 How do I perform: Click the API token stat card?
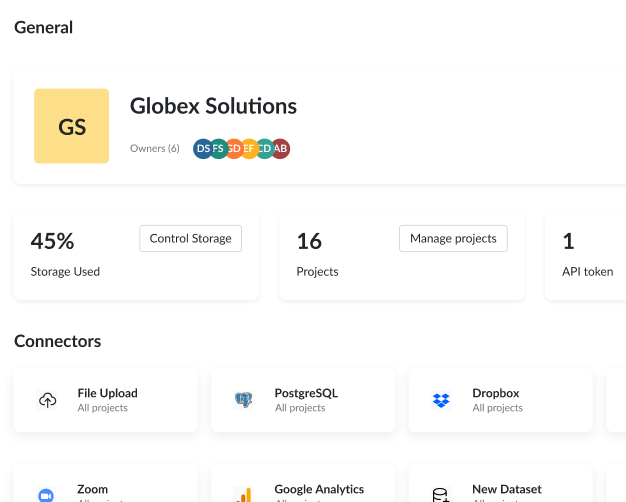586,255
